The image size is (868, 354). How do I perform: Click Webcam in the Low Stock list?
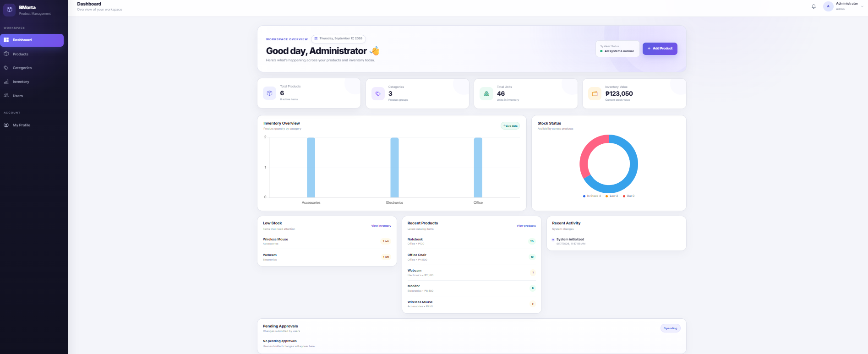(x=270, y=255)
